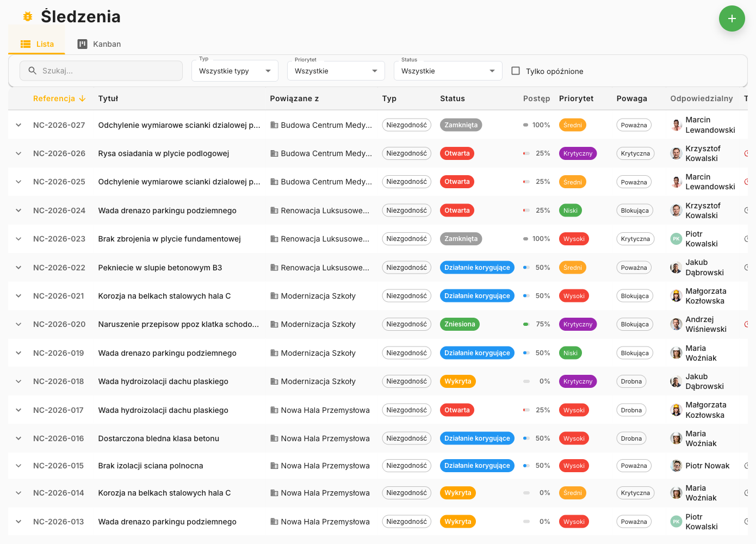Open the Status filter dropdown
This screenshot has height=544, width=756.
click(x=448, y=71)
